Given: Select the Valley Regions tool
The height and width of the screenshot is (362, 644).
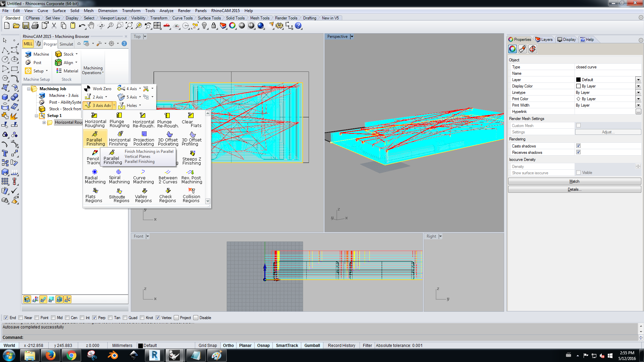Looking at the screenshot, I should coord(143,195).
